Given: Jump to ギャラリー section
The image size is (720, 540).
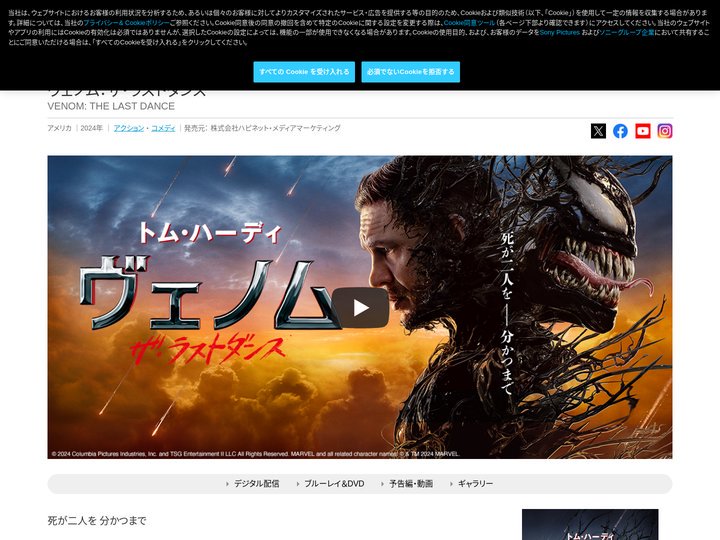Looking at the screenshot, I should tap(475, 484).
